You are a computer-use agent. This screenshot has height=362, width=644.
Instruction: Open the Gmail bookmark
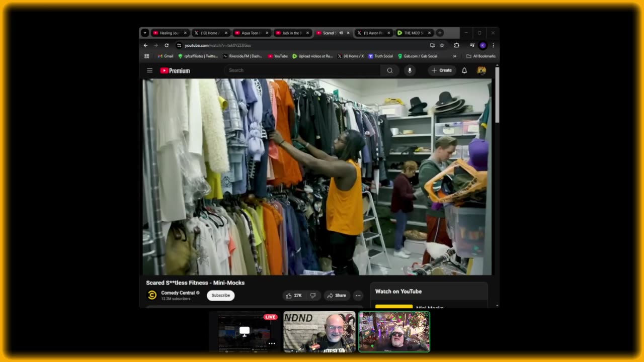166,56
